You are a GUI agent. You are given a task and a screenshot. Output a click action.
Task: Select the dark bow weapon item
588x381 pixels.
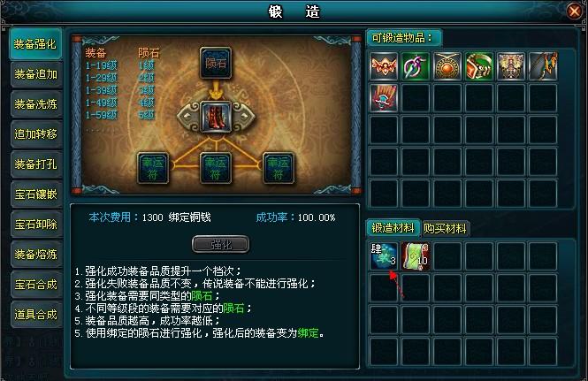coord(543,66)
